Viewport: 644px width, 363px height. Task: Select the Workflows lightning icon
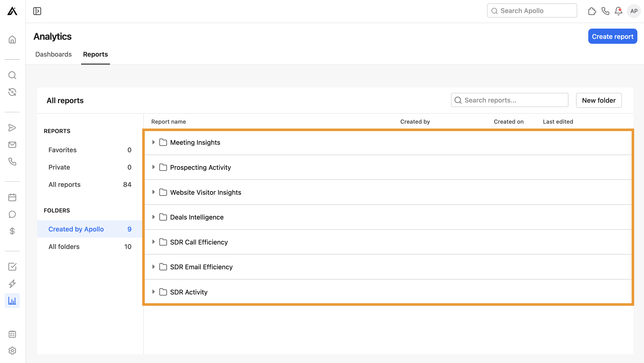[x=12, y=284]
